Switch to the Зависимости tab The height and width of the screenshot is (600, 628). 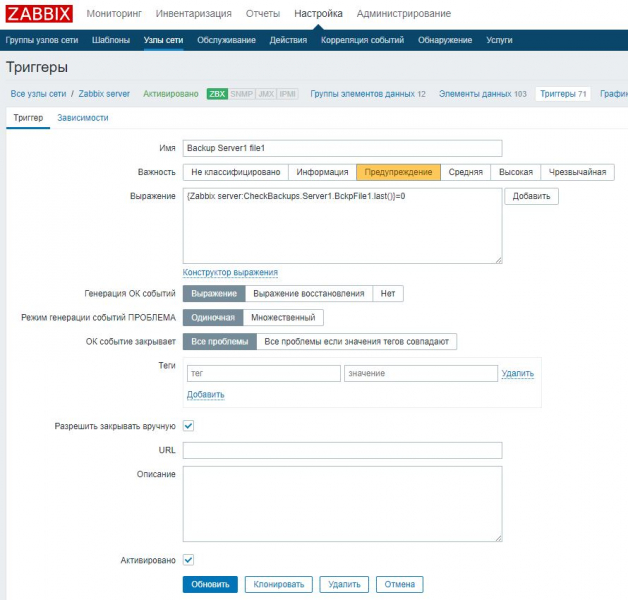tap(83, 118)
